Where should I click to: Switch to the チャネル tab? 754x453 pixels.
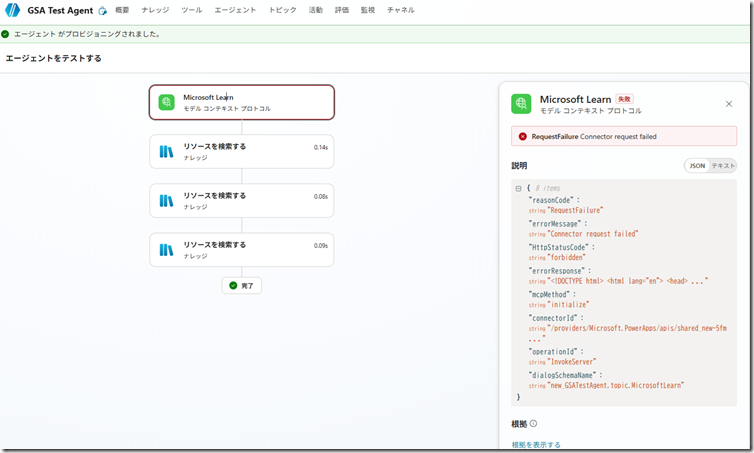coord(401,10)
